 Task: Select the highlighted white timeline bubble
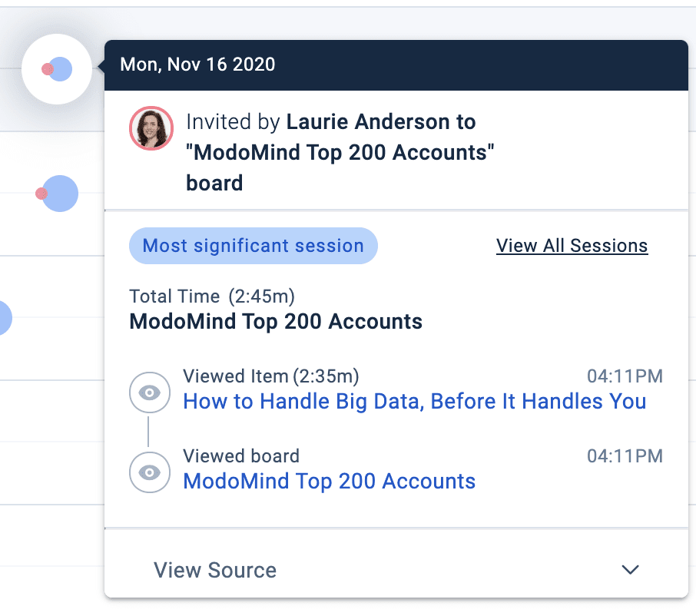click(x=57, y=69)
